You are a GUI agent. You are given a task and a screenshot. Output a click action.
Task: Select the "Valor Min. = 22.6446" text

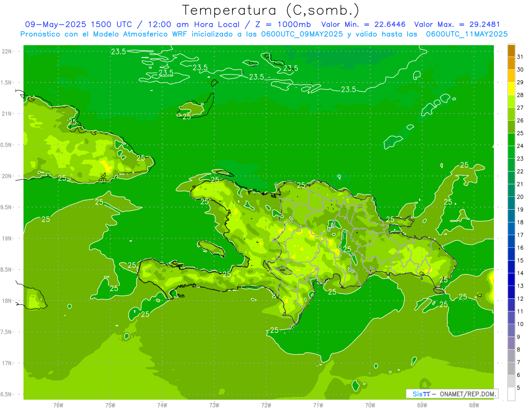tap(364, 25)
